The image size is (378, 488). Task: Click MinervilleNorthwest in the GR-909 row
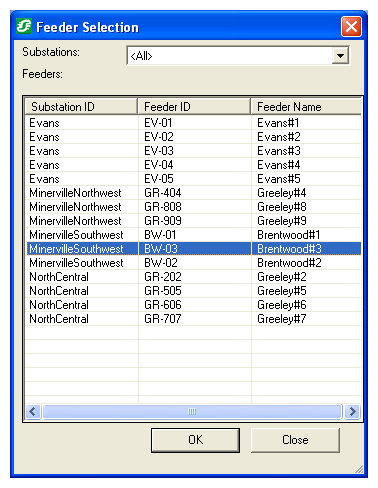click(x=75, y=221)
